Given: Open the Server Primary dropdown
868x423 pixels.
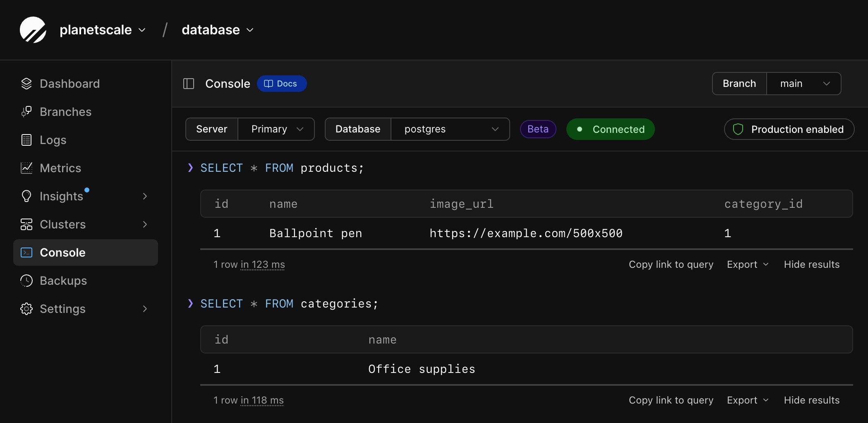Looking at the screenshot, I should (x=276, y=129).
